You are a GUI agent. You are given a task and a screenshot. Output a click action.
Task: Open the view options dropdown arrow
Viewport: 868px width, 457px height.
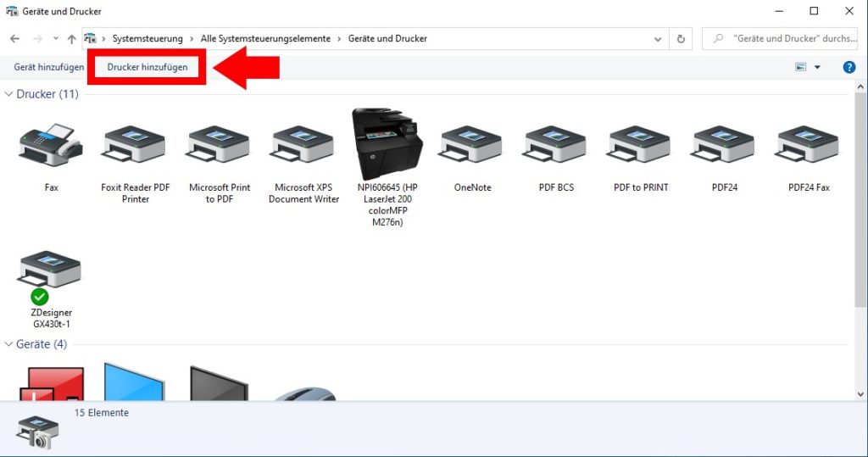[x=817, y=67]
